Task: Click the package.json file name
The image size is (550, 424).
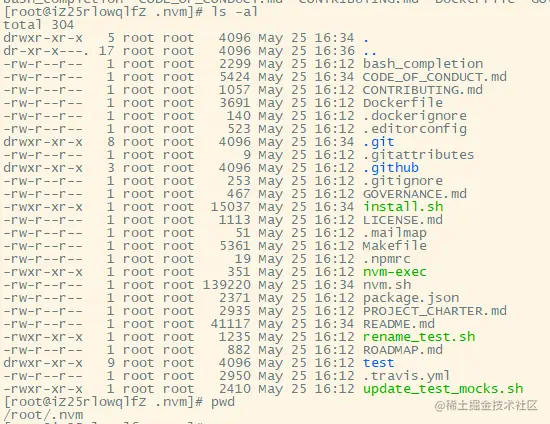Action: coord(411,298)
